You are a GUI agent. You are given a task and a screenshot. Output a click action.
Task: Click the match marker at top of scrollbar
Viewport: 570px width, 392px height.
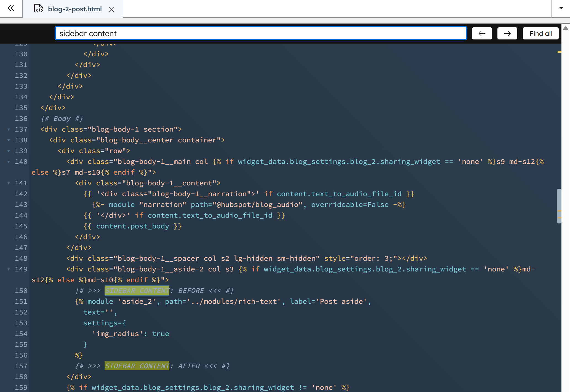[559, 52]
